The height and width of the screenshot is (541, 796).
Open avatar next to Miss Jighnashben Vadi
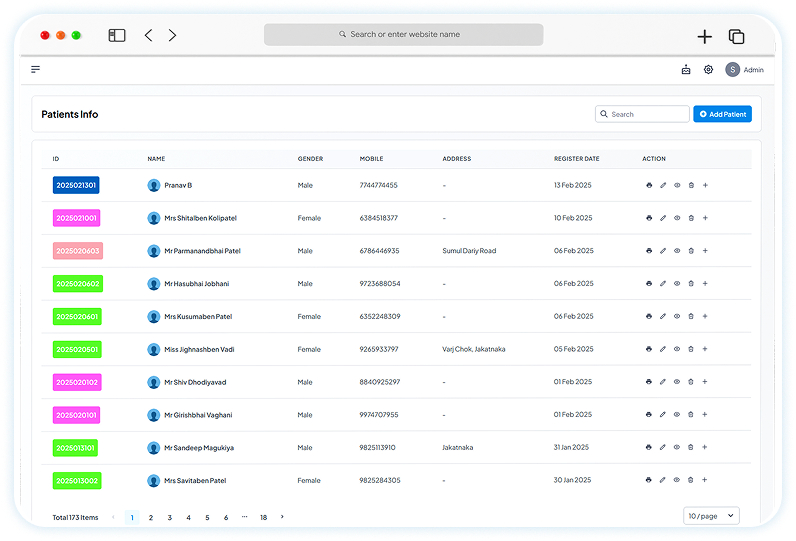pos(154,349)
